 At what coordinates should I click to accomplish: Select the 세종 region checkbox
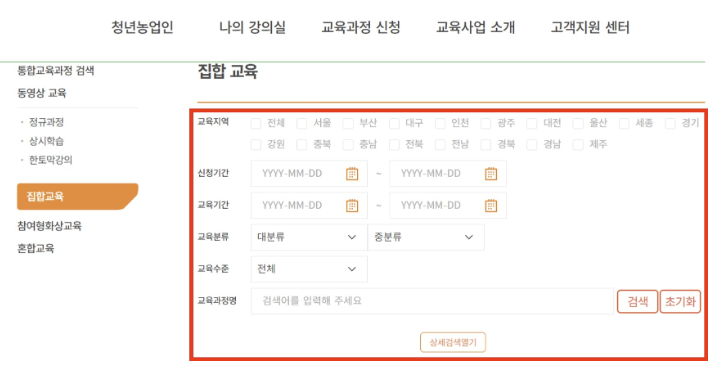tap(624, 123)
